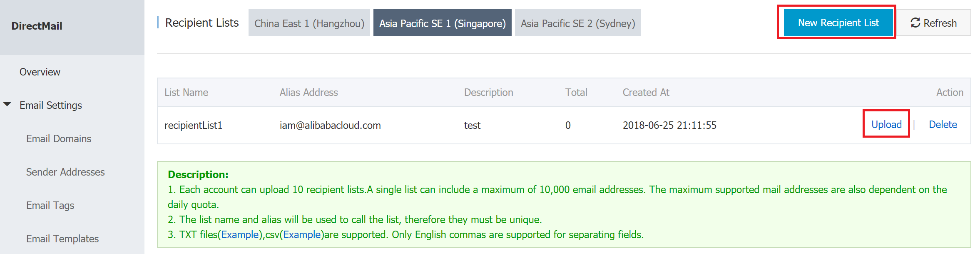Click the iam@alibabacloud.com alias address
This screenshot has height=254, width=980.
tap(330, 126)
